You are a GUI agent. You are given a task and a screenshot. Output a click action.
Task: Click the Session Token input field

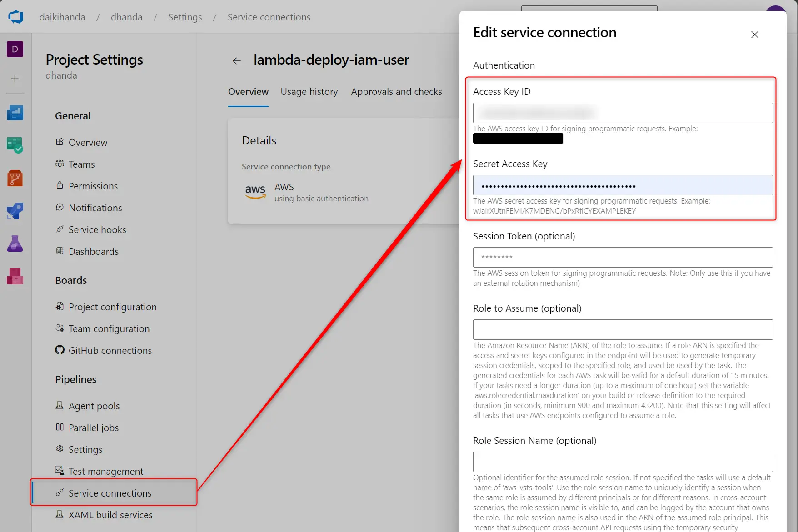(x=623, y=257)
